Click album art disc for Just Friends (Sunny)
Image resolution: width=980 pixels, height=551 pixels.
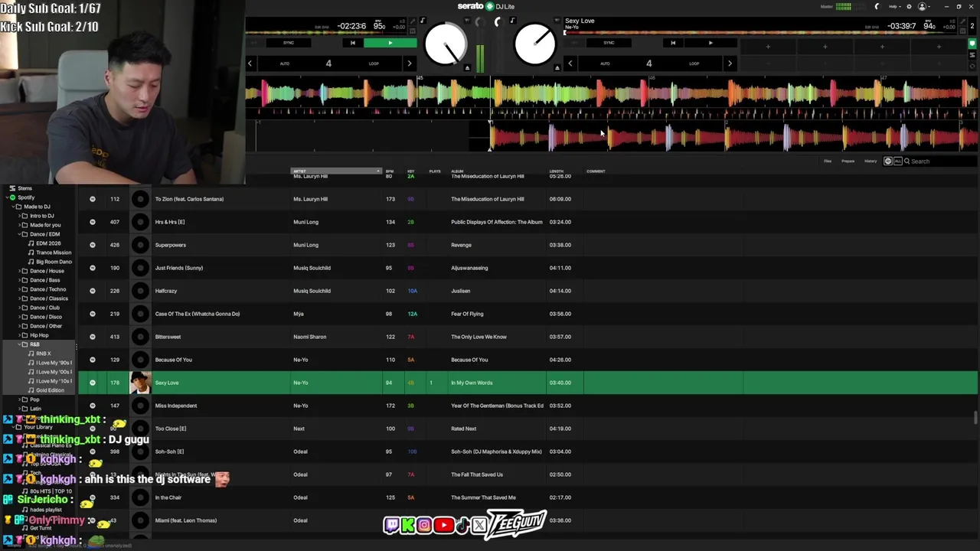coord(140,268)
